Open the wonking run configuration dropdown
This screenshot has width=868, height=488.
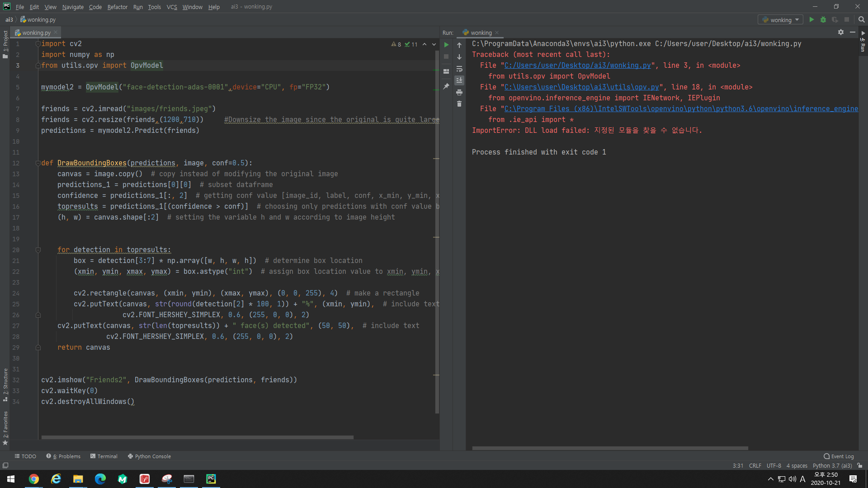(781, 20)
